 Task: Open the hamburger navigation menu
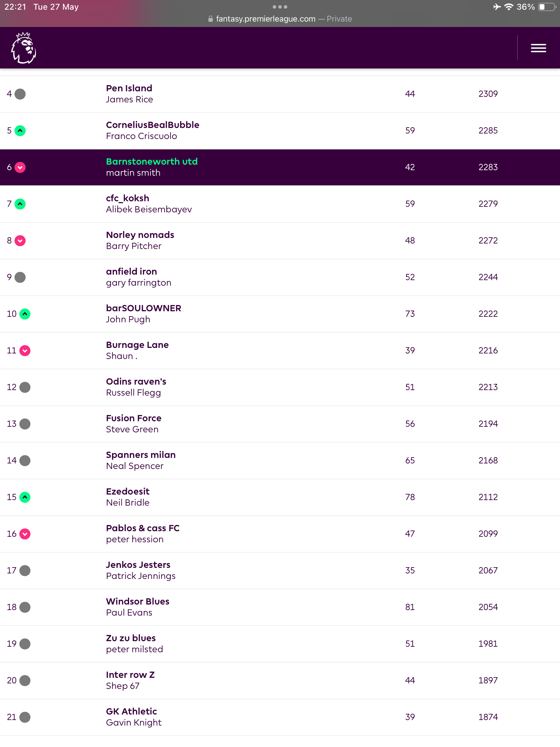(538, 48)
